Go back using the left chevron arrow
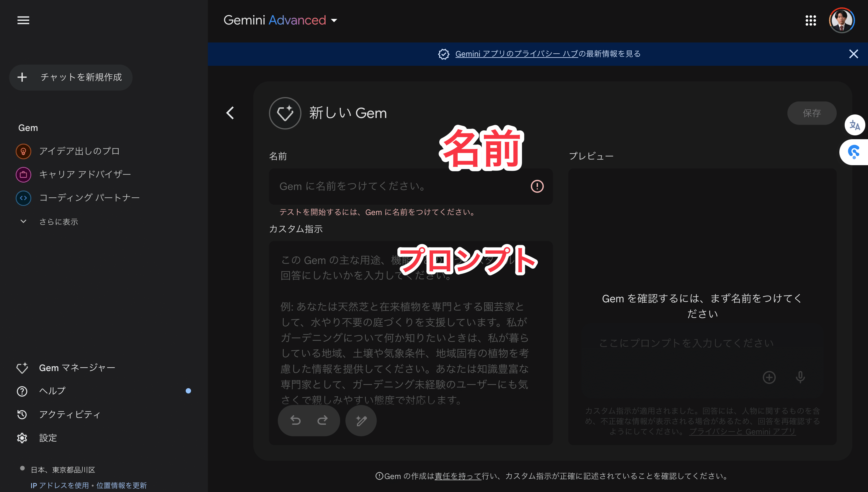This screenshot has height=492, width=868. 230,113
